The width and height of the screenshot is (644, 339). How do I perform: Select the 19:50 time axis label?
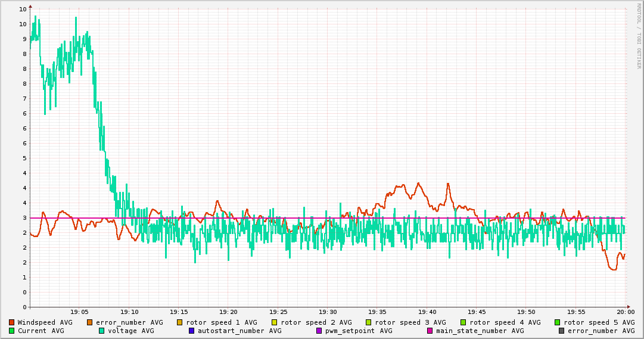point(526,312)
